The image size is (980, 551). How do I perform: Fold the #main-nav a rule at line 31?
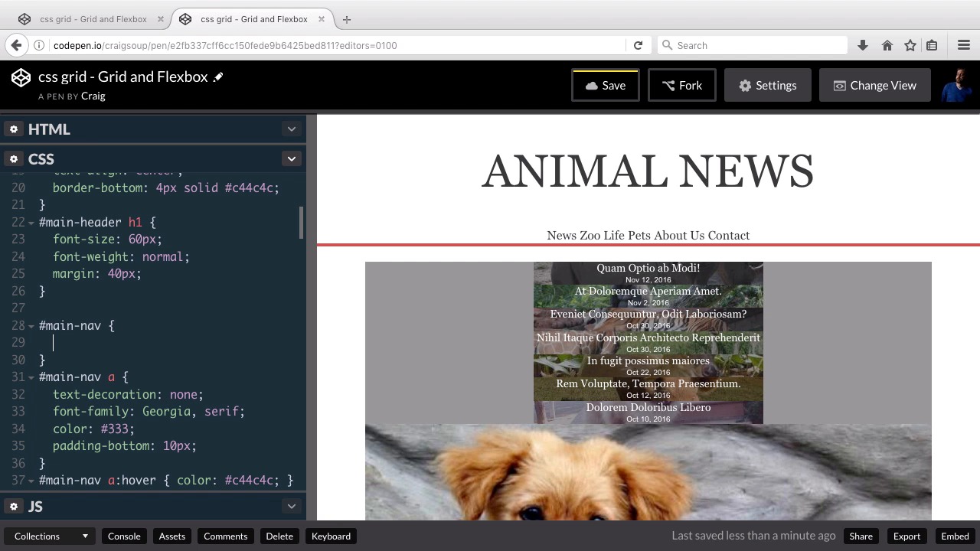click(x=31, y=377)
